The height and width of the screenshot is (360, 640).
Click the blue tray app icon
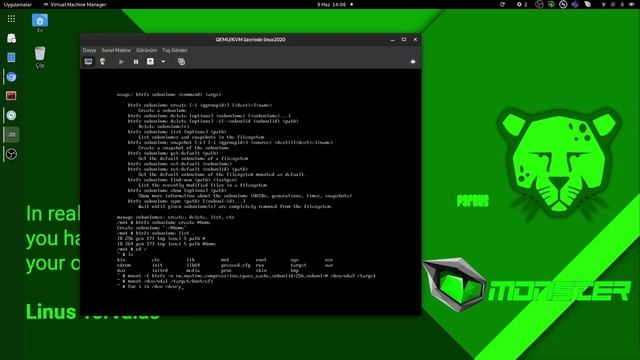[x=576, y=4]
